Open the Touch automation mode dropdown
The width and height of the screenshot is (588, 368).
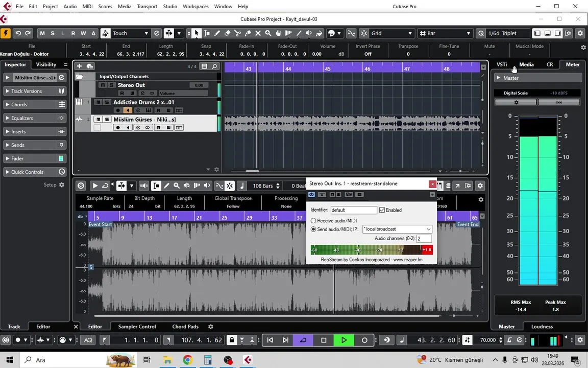(131, 33)
